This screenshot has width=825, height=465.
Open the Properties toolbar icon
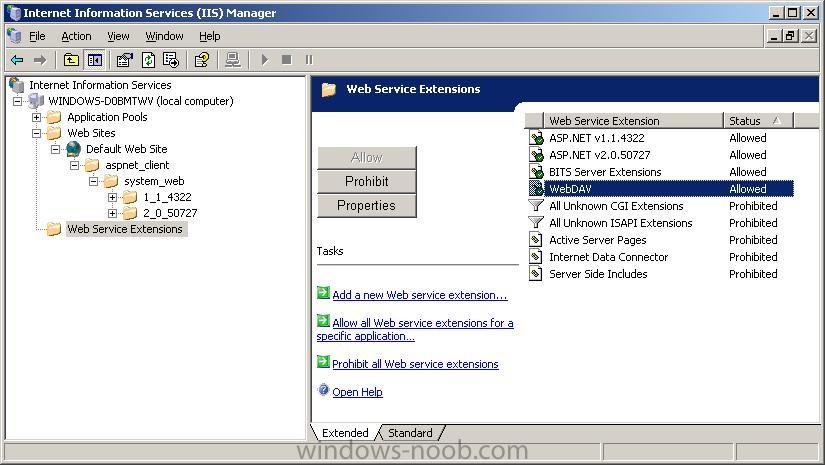coord(125,60)
